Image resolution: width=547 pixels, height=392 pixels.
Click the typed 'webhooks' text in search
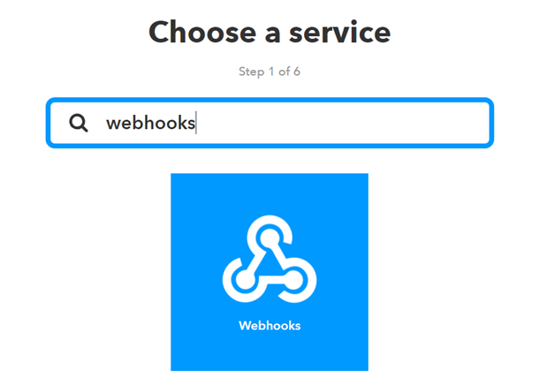pos(150,123)
